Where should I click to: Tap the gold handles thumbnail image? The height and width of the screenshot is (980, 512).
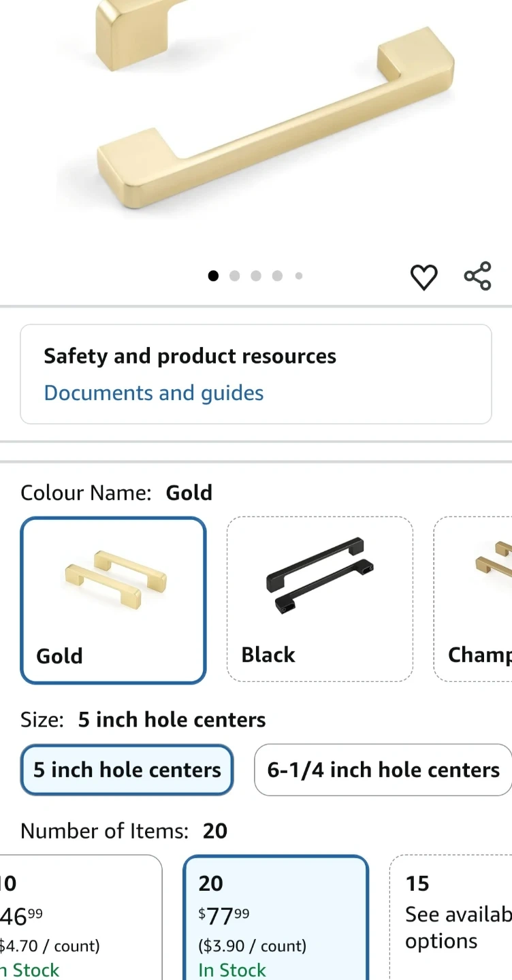[113, 578]
